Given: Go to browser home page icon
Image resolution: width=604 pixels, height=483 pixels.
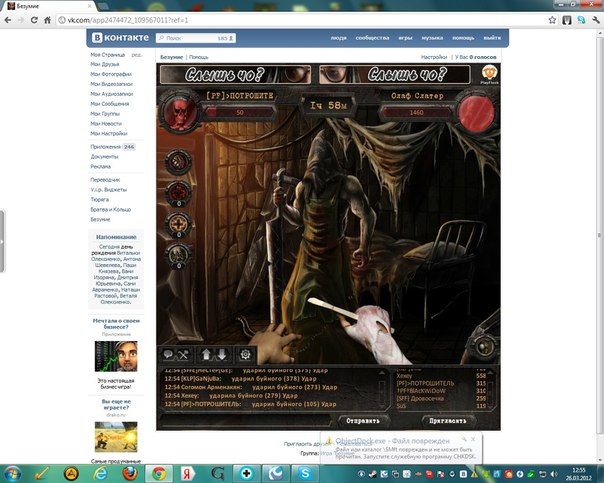Looking at the screenshot, I should pos(47,20).
